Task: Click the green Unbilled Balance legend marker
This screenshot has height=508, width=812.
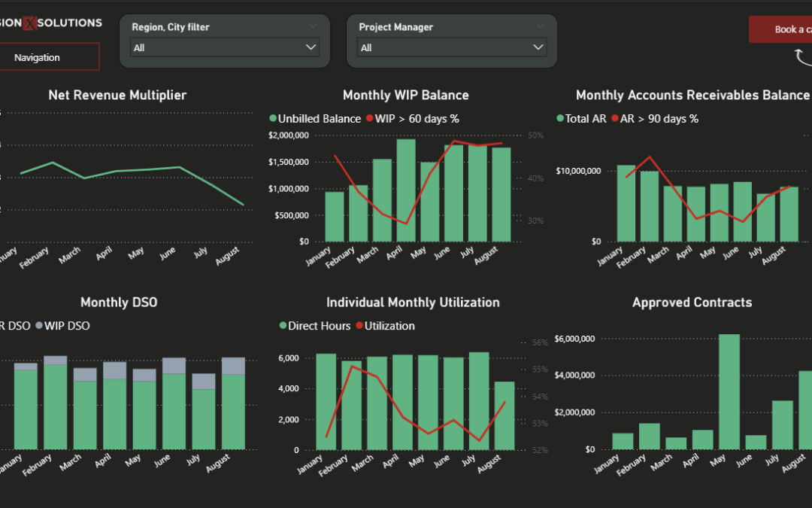Action: (274, 118)
